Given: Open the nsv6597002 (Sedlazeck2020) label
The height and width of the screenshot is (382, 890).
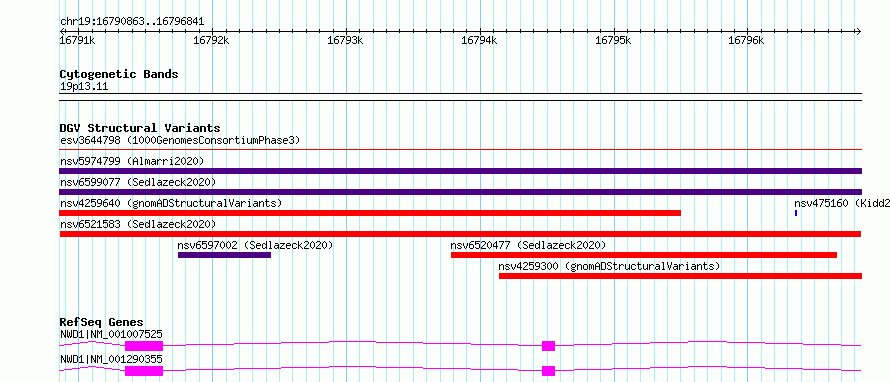Looking at the screenshot, I should pyautogui.click(x=255, y=245).
